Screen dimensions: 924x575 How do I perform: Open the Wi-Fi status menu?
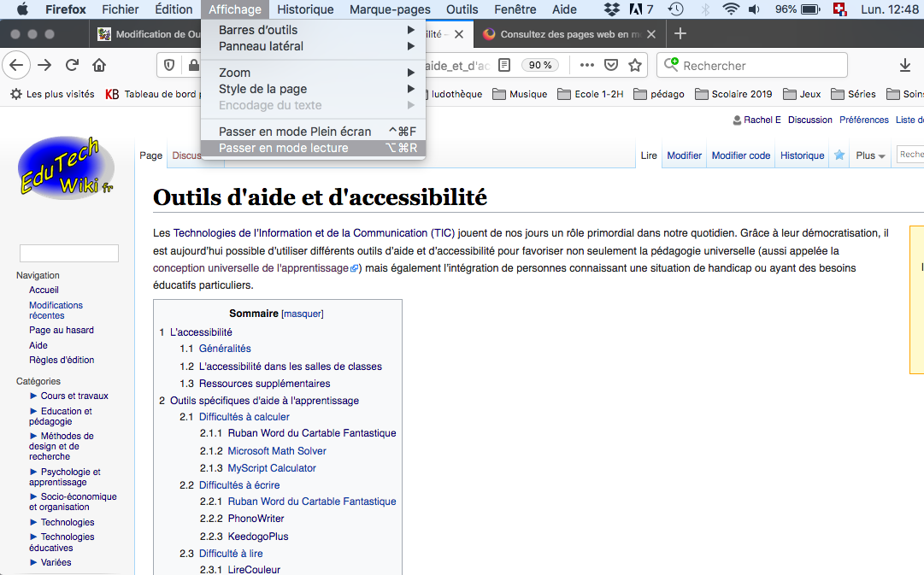click(x=731, y=9)
